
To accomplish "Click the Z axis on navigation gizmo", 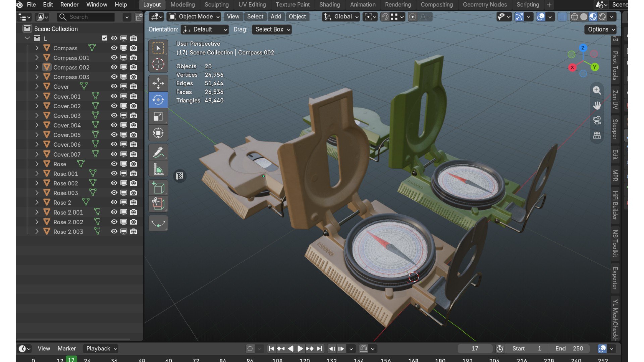I will click(583, 48).
